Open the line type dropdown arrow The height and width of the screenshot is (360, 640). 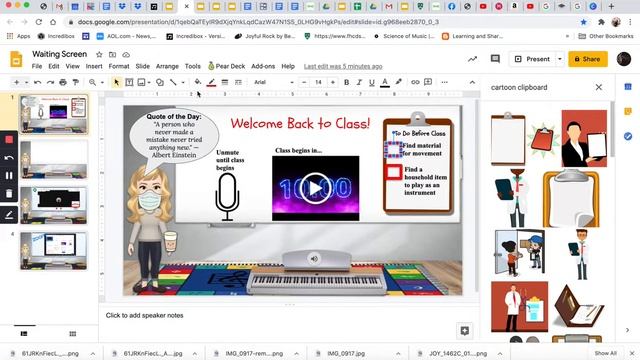tap(183, 83)
